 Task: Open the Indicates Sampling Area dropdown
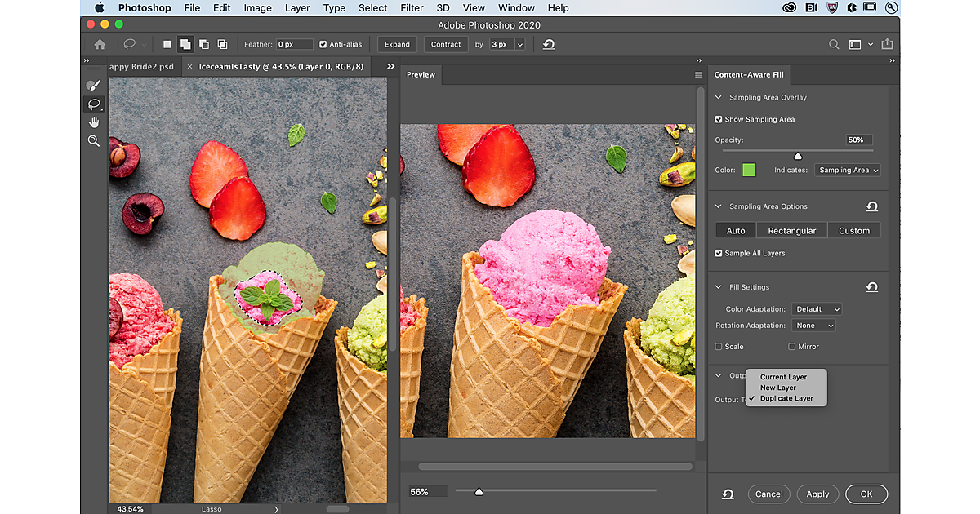click(849, 171)
